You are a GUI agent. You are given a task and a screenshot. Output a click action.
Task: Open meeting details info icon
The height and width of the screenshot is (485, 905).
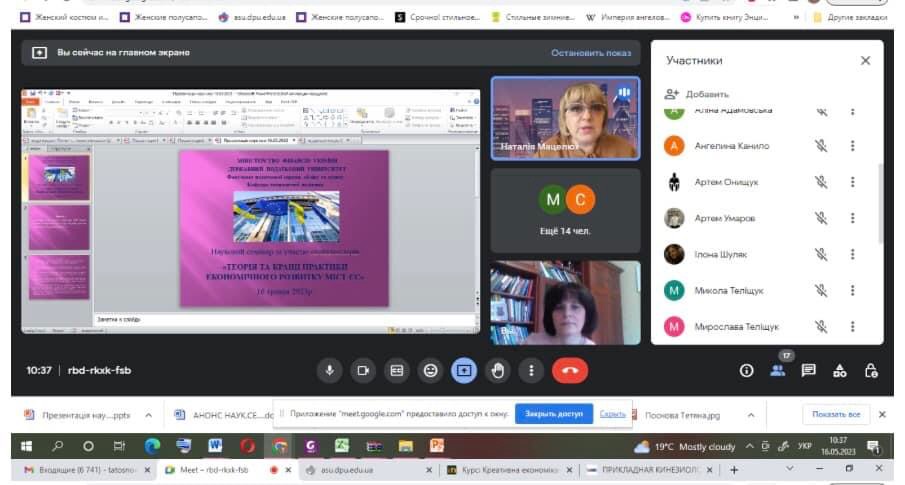(x=746, y=371)
